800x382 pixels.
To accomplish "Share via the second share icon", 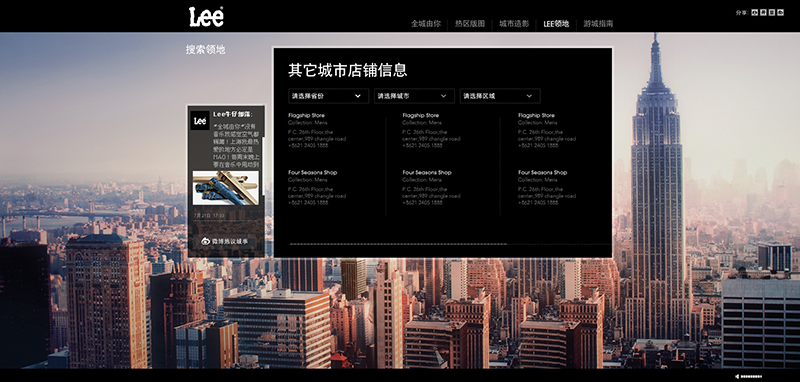I will coord(763,13).
